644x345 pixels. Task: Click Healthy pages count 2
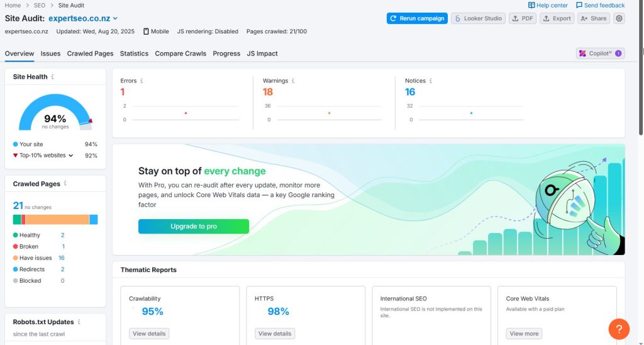tap(63, 235)
